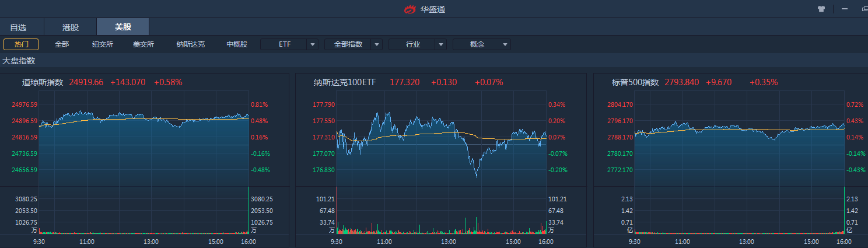This screenshot has height=248, width=868.
Task: Switch to the 自选 tab
Action: click(18, 27)
